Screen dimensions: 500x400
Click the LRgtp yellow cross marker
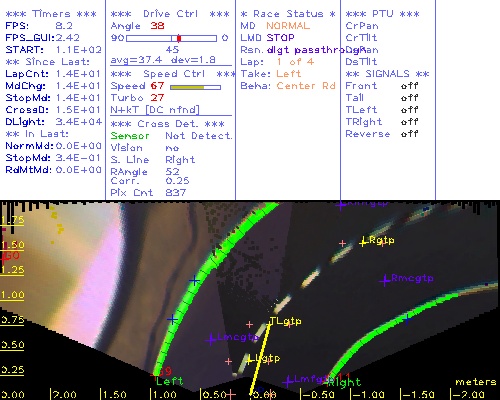(363, 242)
